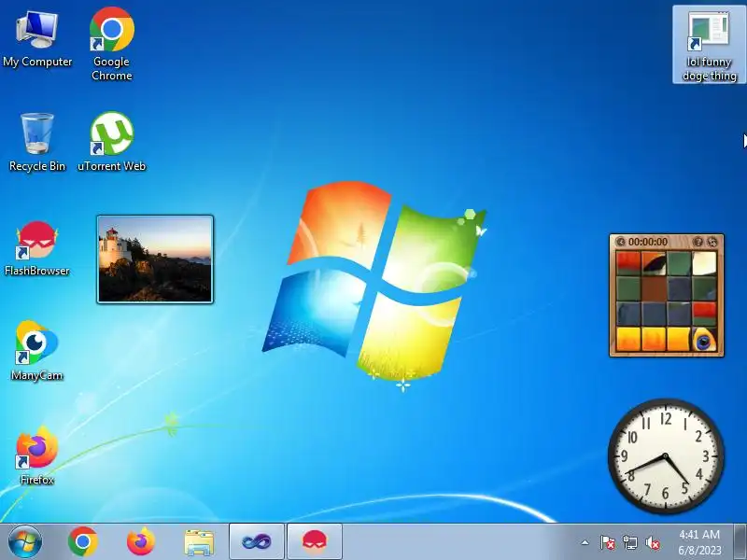Click the white tile in the puzzle
The width and height of the screenshot is (747, 560).
(704, 263)
